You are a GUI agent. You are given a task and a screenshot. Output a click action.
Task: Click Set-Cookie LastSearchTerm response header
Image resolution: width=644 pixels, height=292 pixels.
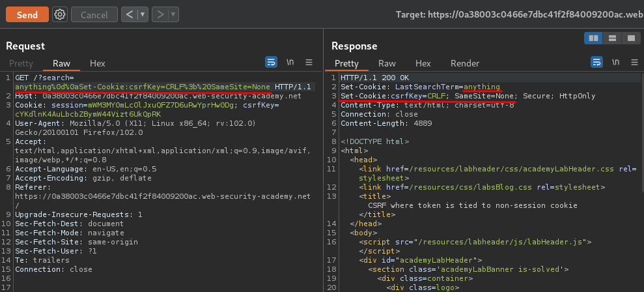pyautogui.click(x=420, y=87)
